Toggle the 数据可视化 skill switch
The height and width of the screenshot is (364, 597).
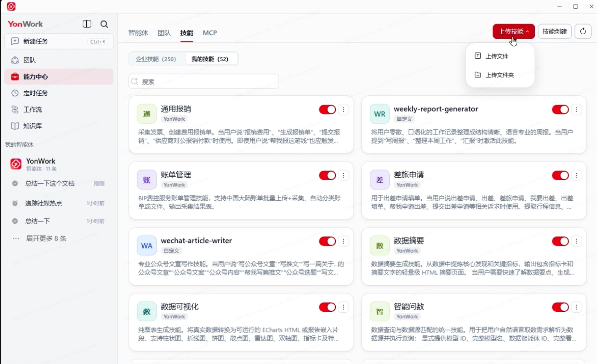pyautogui.click(x=327, y=307)
